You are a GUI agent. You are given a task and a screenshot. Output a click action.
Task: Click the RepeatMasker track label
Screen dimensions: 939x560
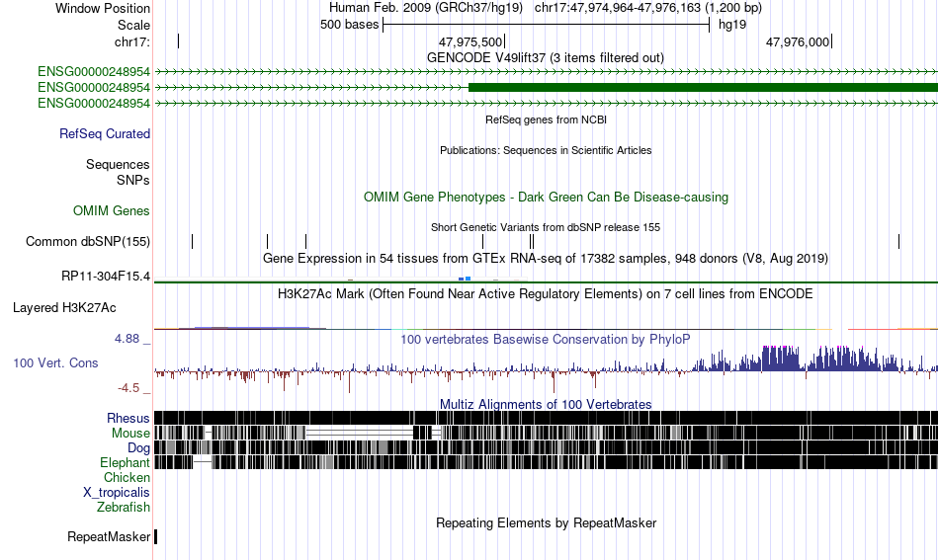[109, 536]
